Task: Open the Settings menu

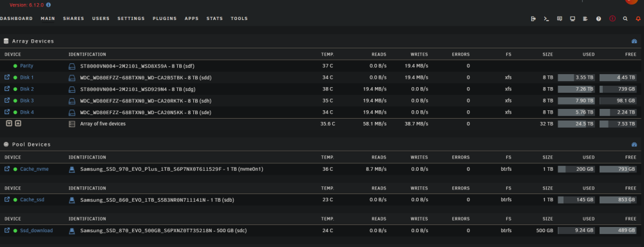Action: [x=131, y=19]
